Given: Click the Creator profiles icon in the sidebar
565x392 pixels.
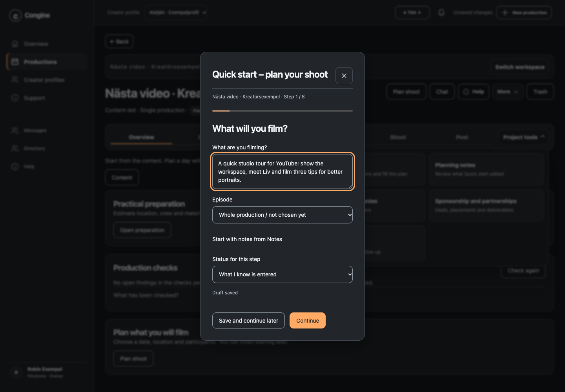Looking at the screenshot, I should click(15, 80).
